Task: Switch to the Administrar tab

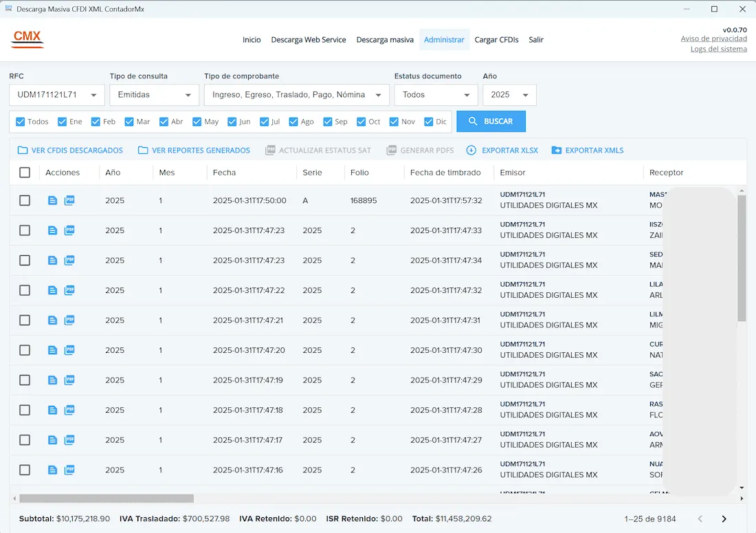Action: click(x=444, y=39)
